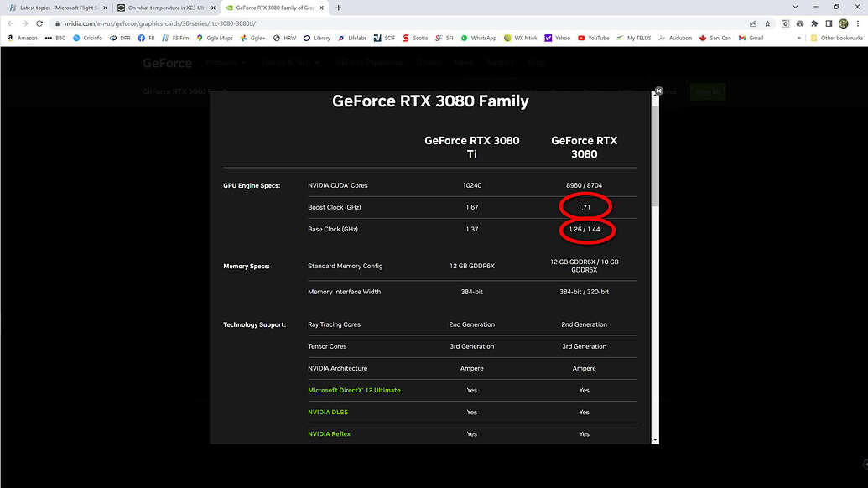Bookmark this page with the star icon
This screenshot has width=868, height=488.
point(767,23)
